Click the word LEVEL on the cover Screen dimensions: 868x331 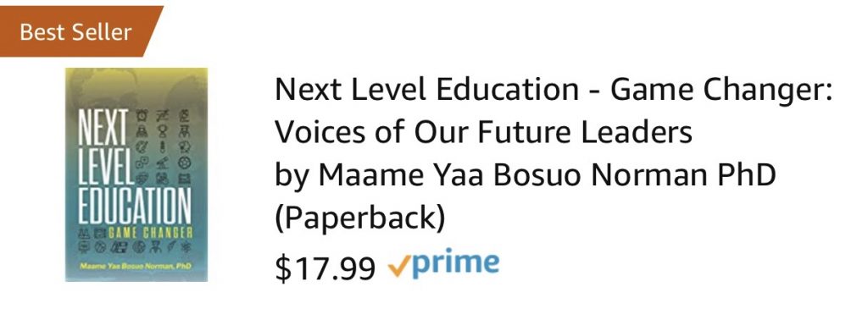(106, 166)
